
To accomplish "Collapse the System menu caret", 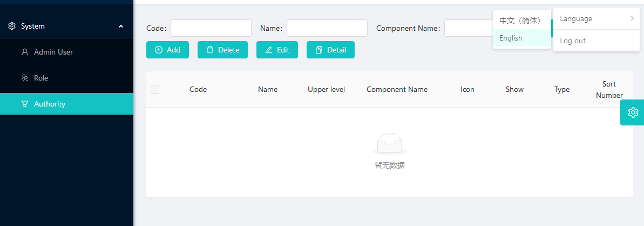I will tap(121, 26).
